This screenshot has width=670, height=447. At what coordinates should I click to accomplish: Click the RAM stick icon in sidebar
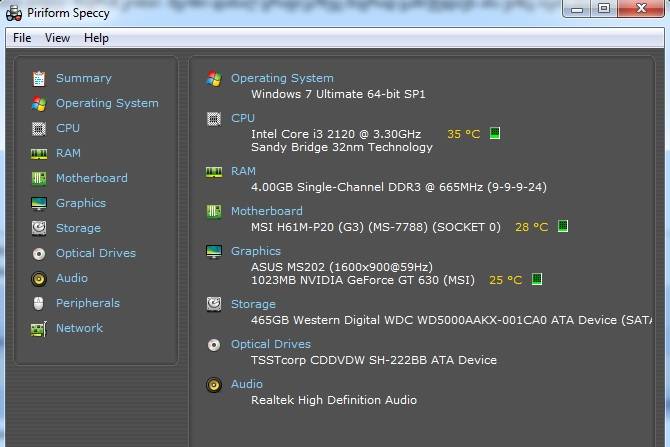click(x=39, y=153)
